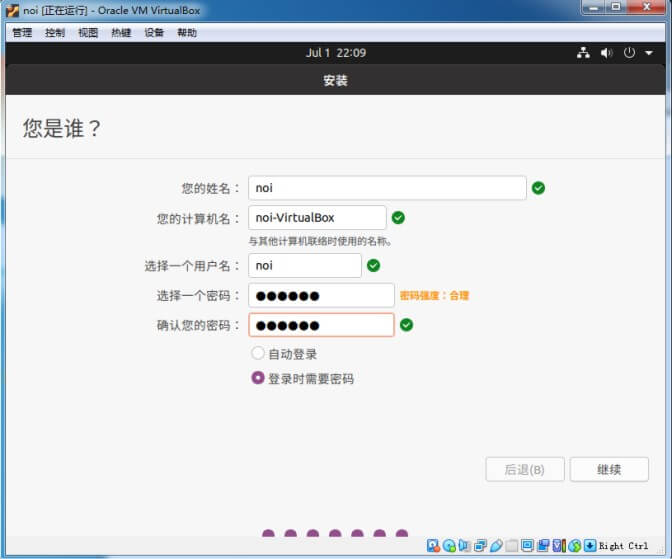Open the 控制 menu

(x=55, y=33)
